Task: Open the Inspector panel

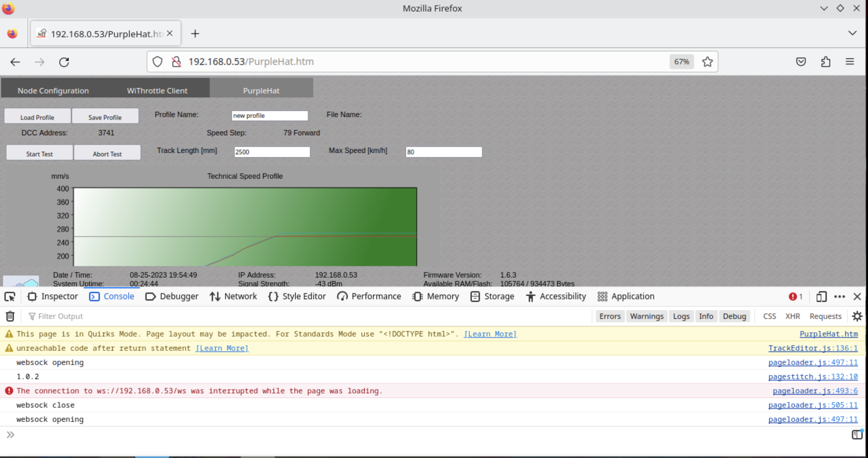Action: click(53, 296)
